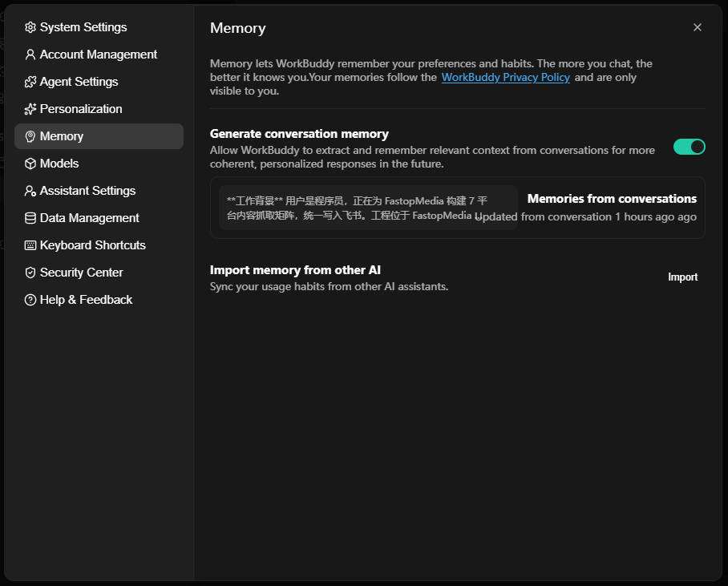Open the Security Center section
728x586 pixels.
(99, 273)
